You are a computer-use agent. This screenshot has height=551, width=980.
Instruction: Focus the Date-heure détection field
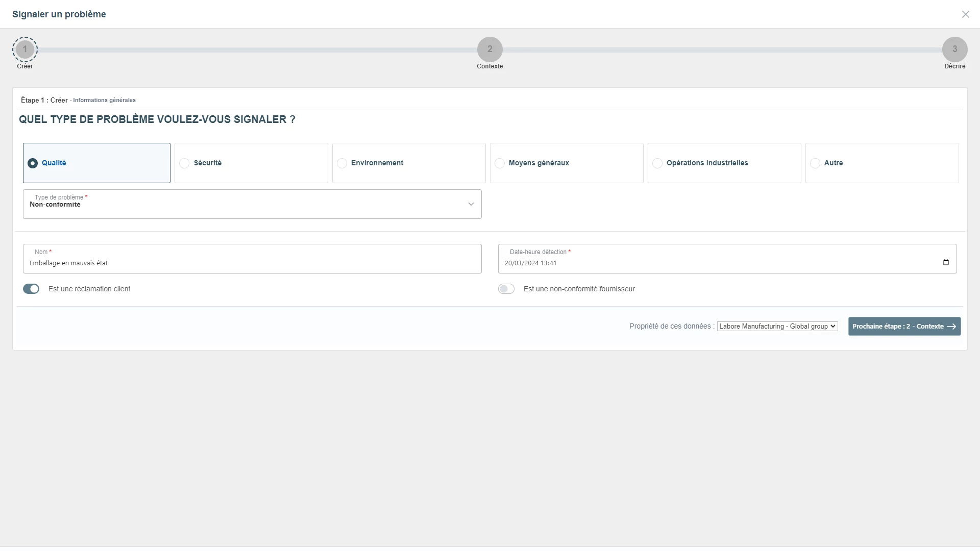click(x=727, y=259)
